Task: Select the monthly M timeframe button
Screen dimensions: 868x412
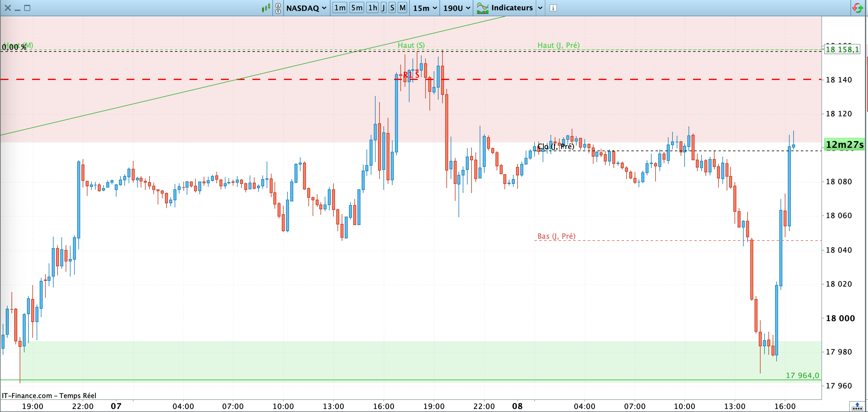Action: coord(402,8)
